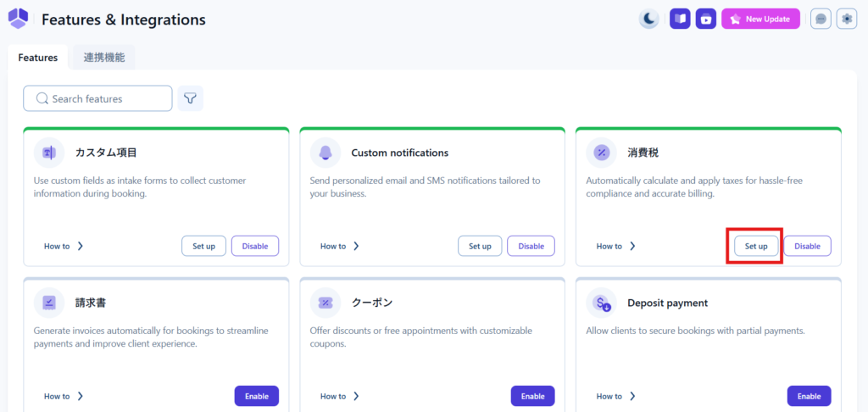Image resolution: width=868 pixels, height=412 pixels.
Task: Expand How to under Custom notifications
Action: [340, 246]
